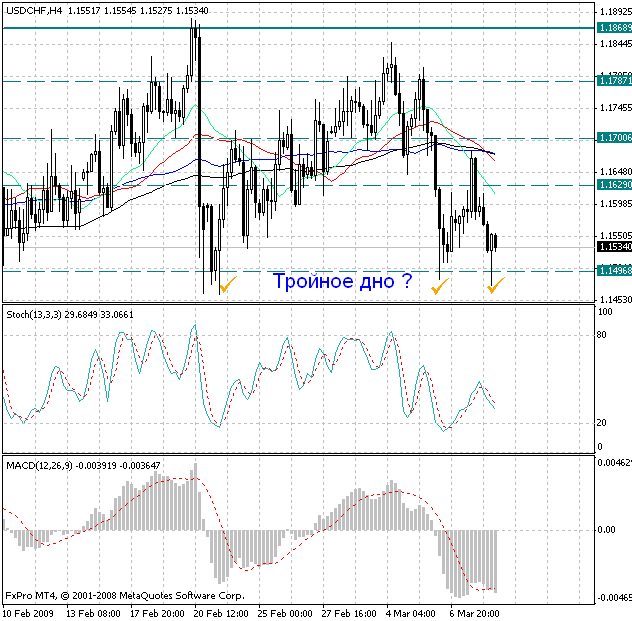Click the 80 level on the Stochastic scale
632x621 pixels.
point(601,334)
